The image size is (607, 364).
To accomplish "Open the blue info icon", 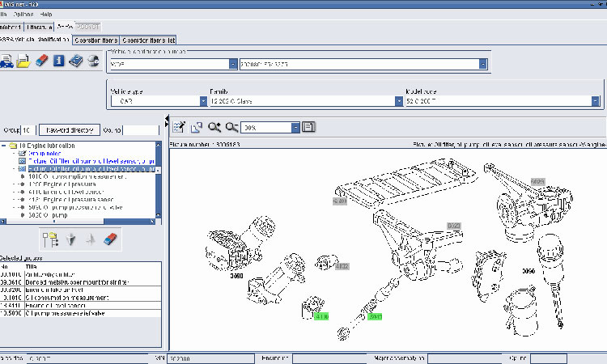I will (59, 61).
